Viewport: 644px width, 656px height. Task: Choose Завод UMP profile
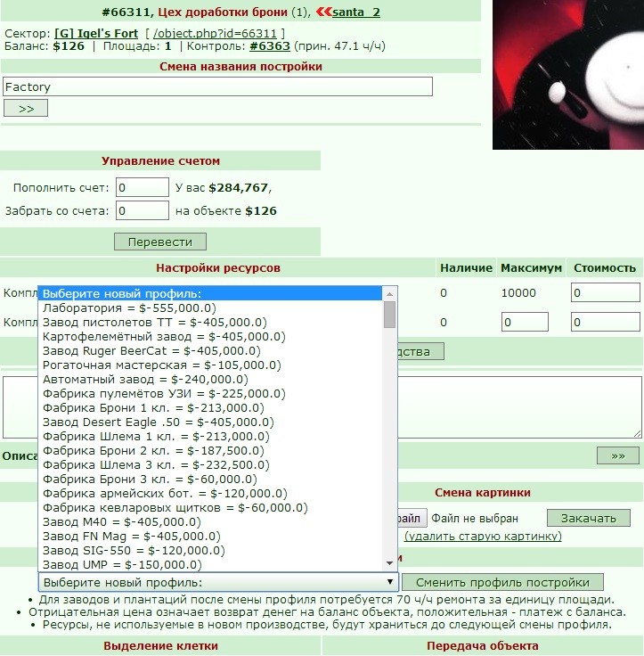[210, 564]
